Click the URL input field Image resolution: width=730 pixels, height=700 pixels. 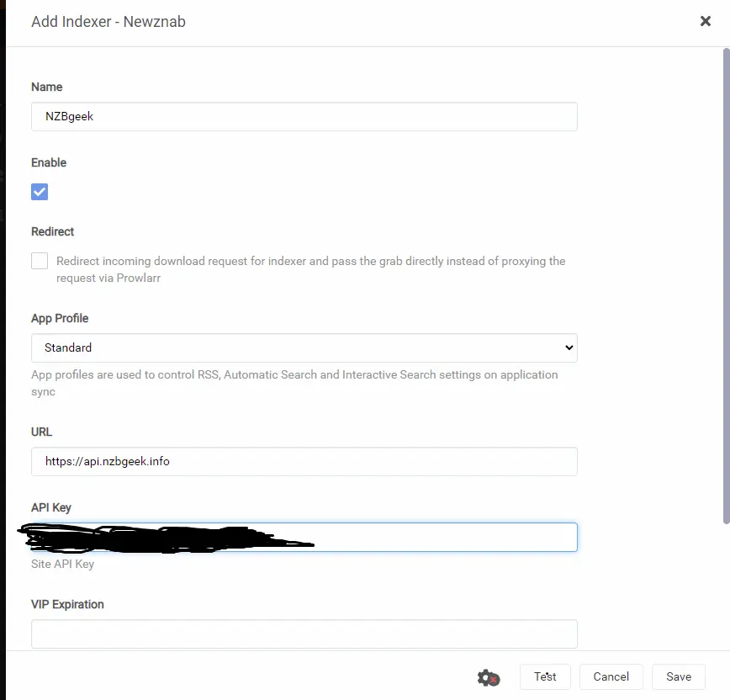pyautogui.click(x=304, y=461)
